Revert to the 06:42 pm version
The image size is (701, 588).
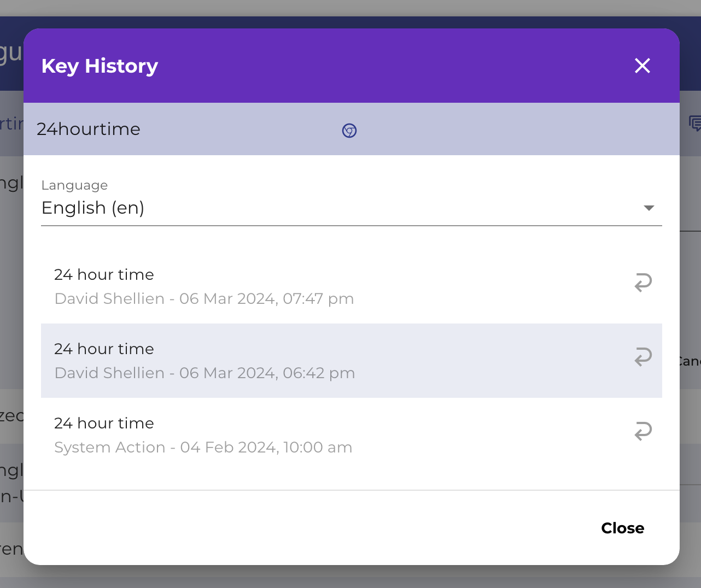(643, 357)
